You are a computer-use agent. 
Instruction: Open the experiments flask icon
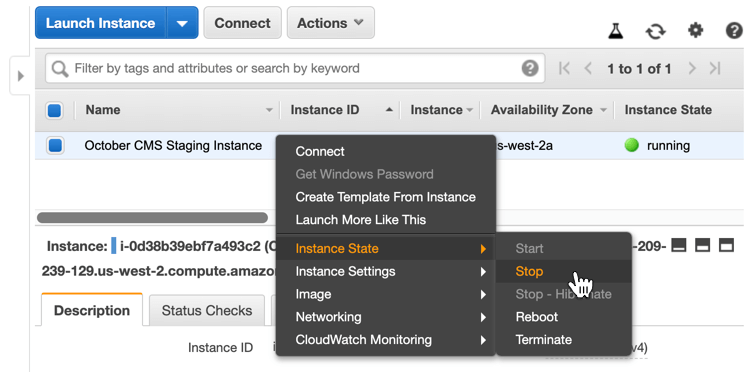click(616, 31)
